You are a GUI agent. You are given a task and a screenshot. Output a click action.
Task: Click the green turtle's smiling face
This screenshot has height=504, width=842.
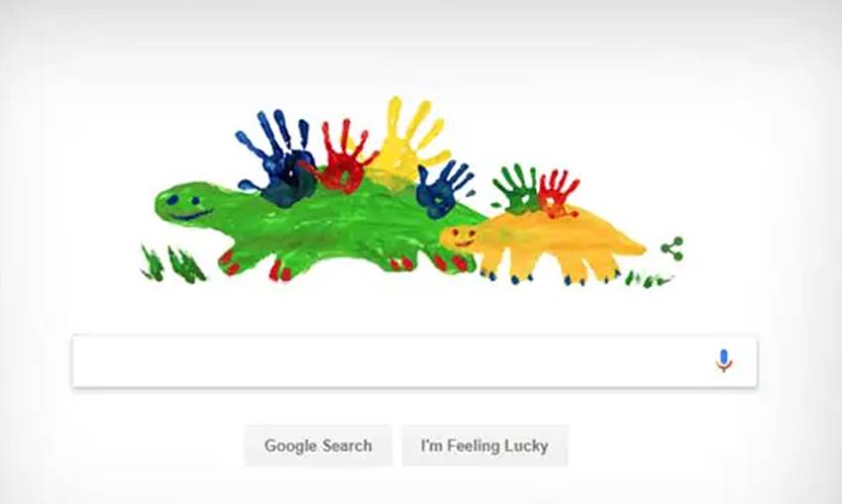click(185, 206)
